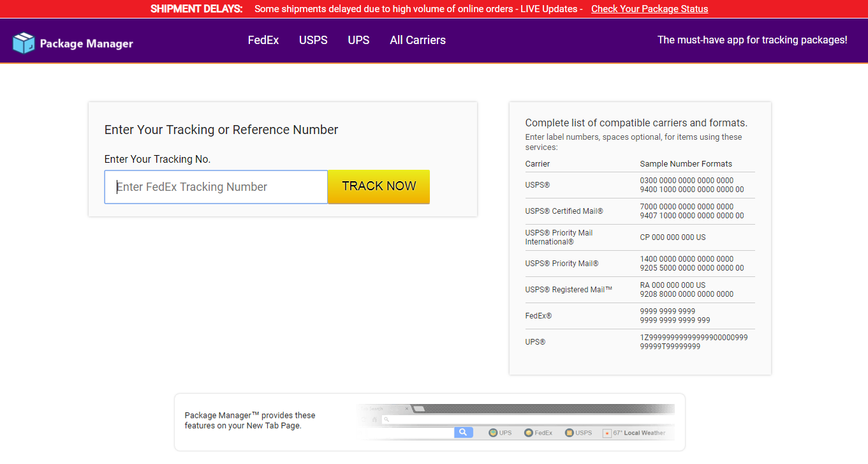Click the USPS icon in the toolbar preview

[x=570, y=433]
